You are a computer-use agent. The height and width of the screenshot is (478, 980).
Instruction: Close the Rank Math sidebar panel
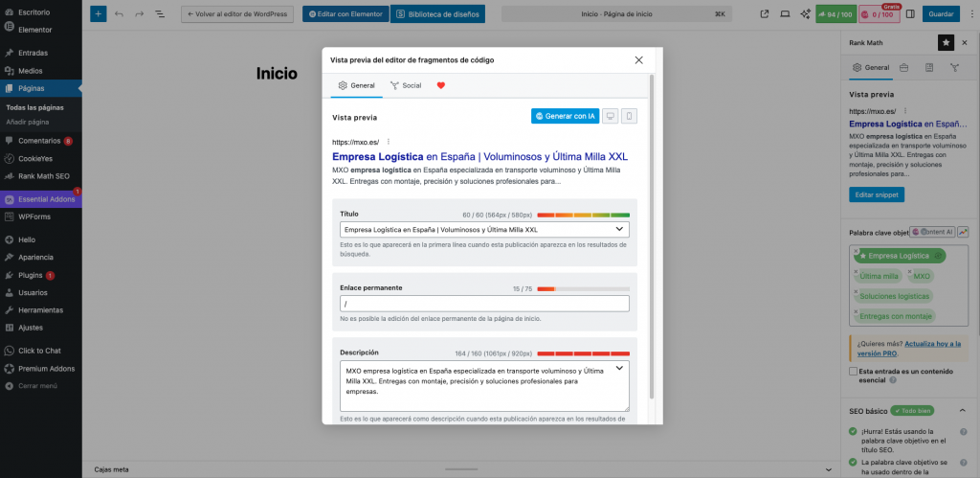click(965, 42)
